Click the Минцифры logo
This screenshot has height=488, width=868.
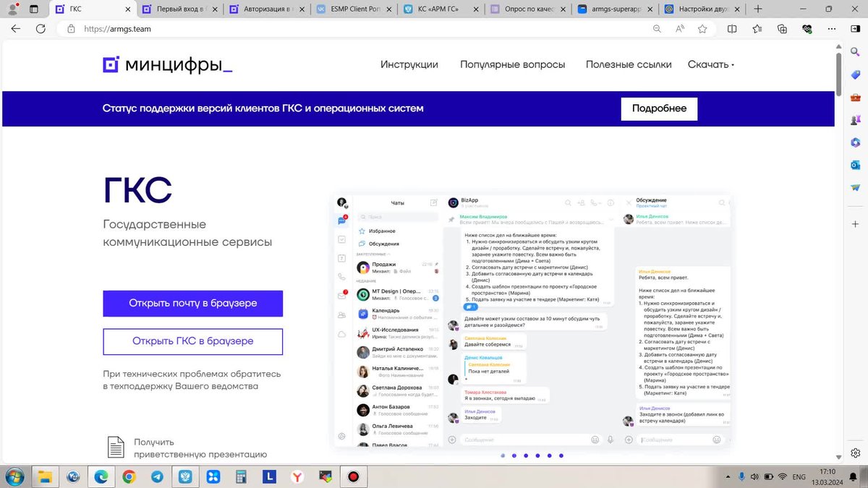[168, 64]
